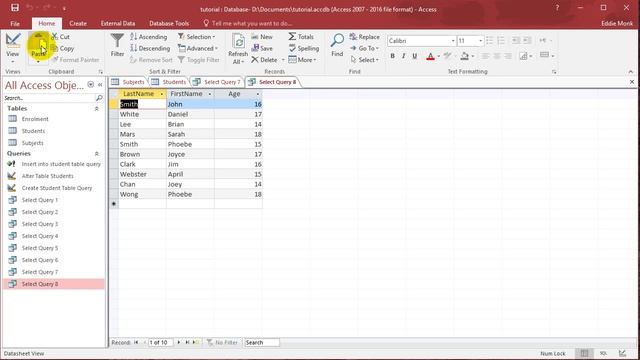Open the File menu
The image size is (640, 360).
[x=15, y=23]
